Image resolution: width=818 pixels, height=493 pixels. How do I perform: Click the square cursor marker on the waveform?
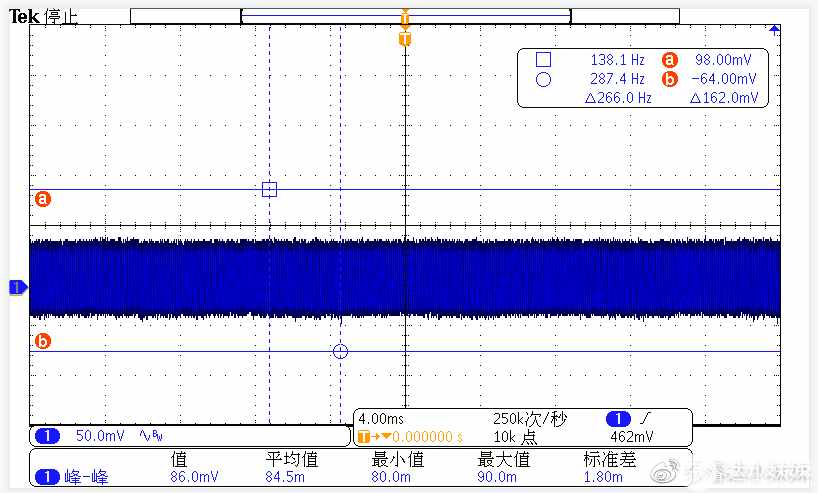(x=269, y=189)
